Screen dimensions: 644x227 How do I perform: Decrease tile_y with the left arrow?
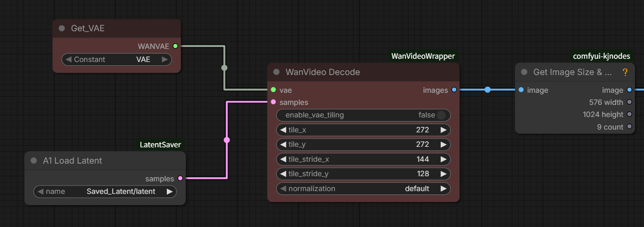(x=283, y=144)
